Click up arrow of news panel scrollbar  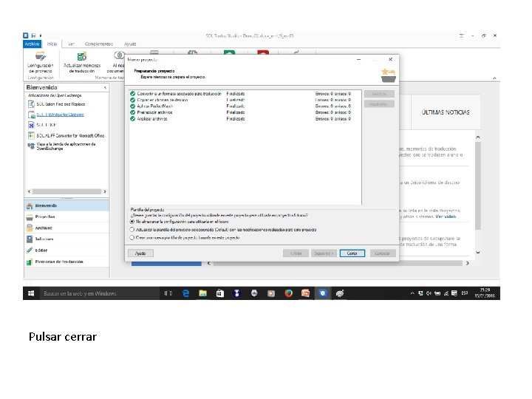[478, 137]
